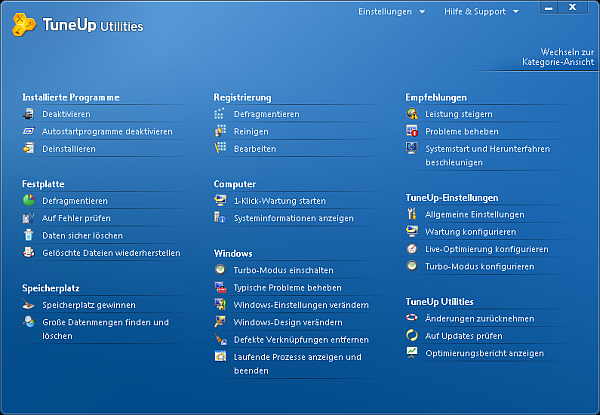Viewport: 600px width, 415px height.
Task: Click the Turbo-Modus einschalten icon
Action: click(x=220, y=269)
